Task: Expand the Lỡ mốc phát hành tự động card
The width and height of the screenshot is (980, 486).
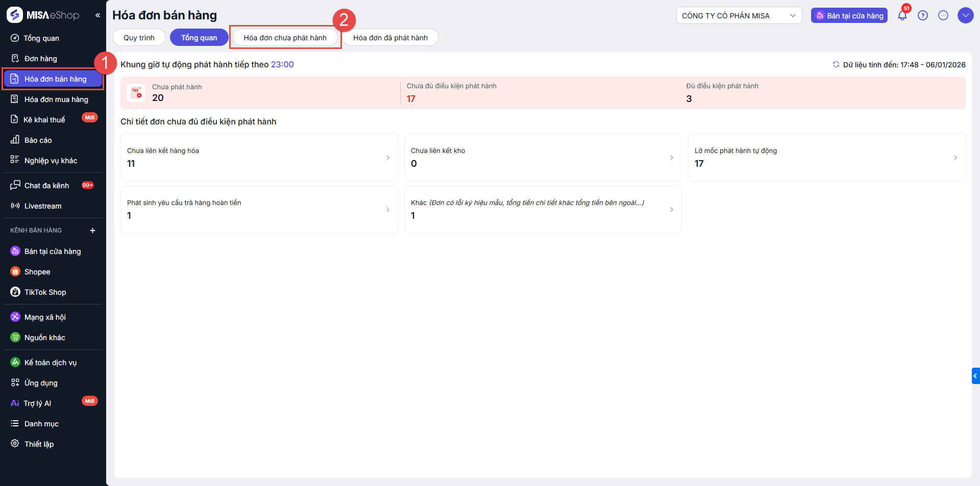Action: pos(955,158)
